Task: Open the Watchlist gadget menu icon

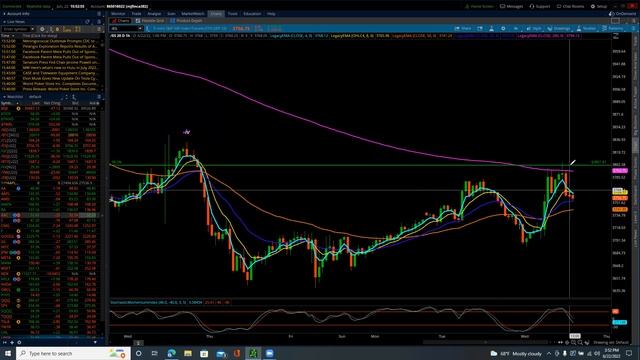Action: [x=99, y=97]
